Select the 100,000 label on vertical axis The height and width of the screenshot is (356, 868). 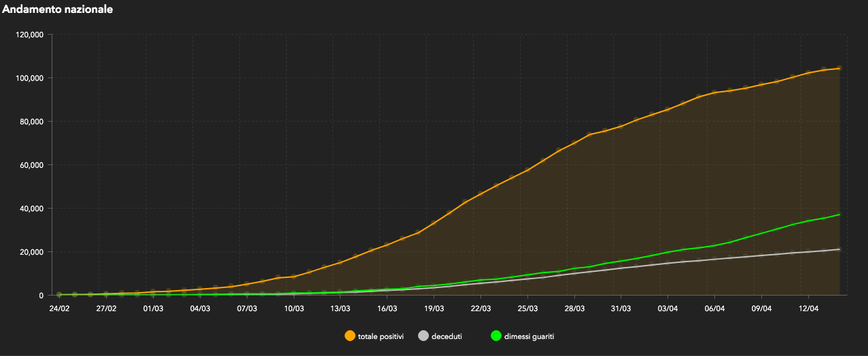30,78
